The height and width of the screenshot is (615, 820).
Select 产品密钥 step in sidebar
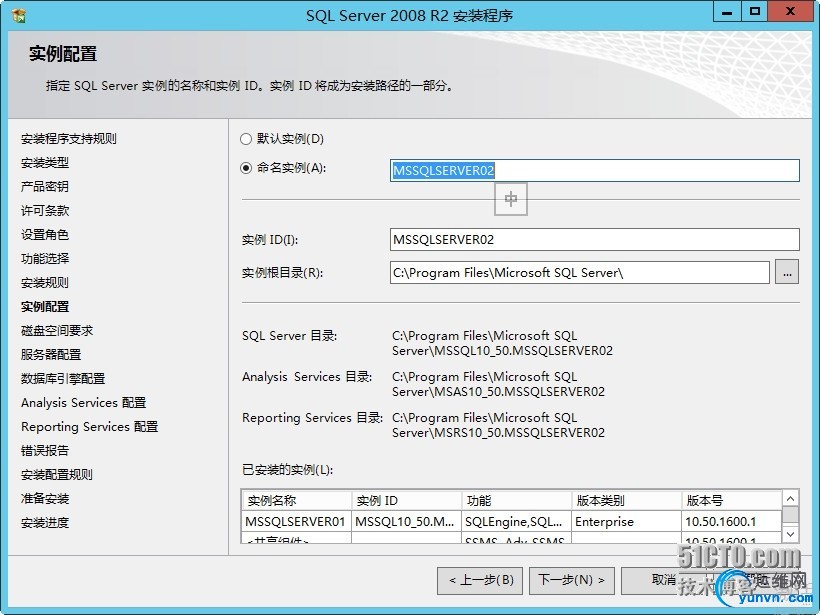45,187
